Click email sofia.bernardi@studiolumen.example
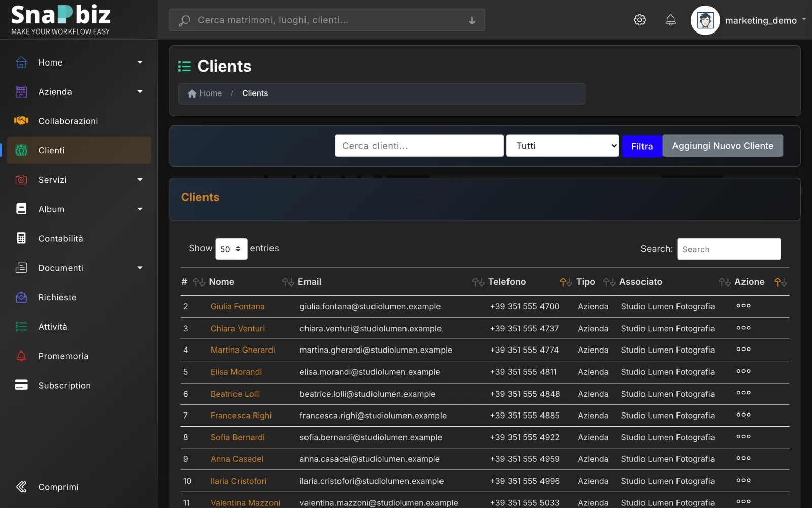 tap(370, 437)
